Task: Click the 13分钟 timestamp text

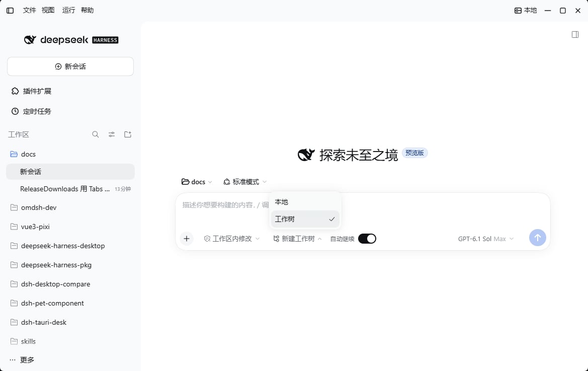Action: point(123,189)
